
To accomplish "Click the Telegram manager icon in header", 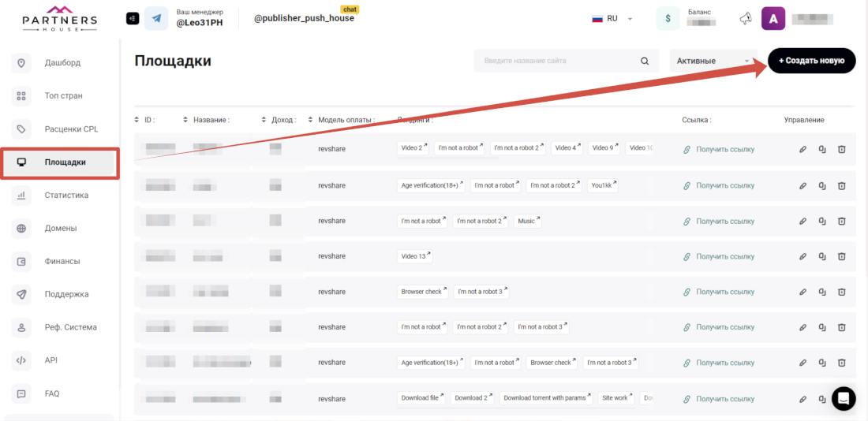I will [156, 18].
